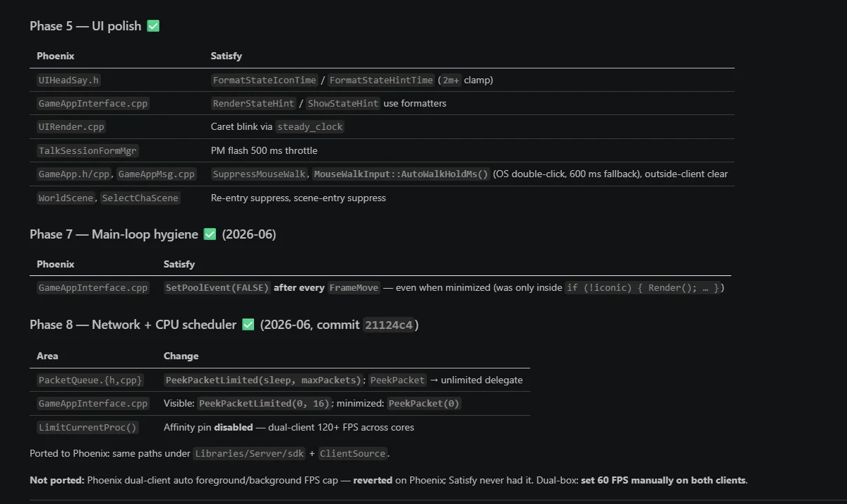Click the Libraries/Server/sdk path
Image resolution: width=847 pixels, height=504 pixels.
point(250,454)
